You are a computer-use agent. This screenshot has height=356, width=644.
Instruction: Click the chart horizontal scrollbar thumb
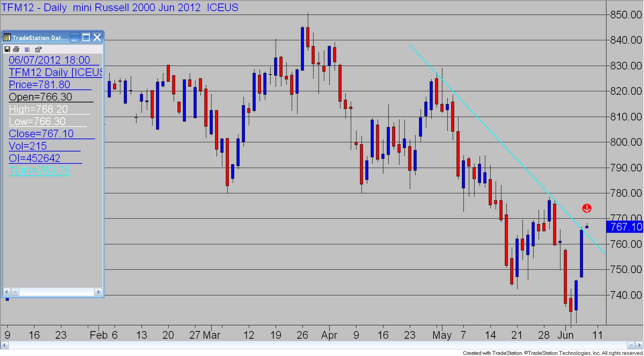pyautogui.click(x=631, y=345)
